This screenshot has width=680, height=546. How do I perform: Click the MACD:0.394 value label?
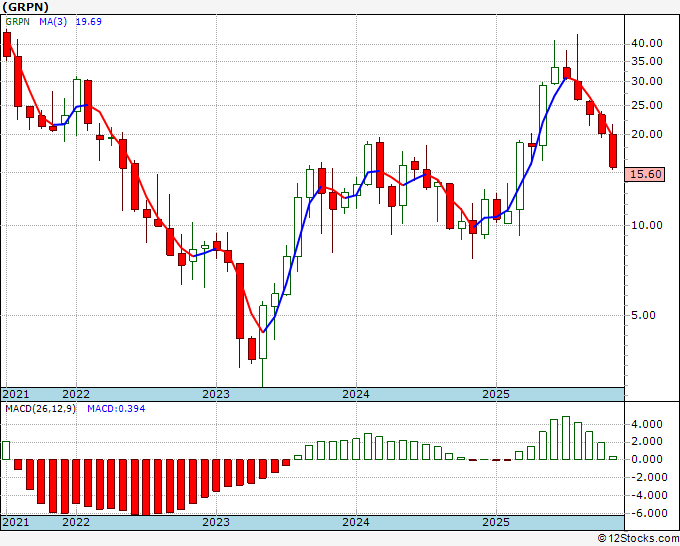[116, 409]
